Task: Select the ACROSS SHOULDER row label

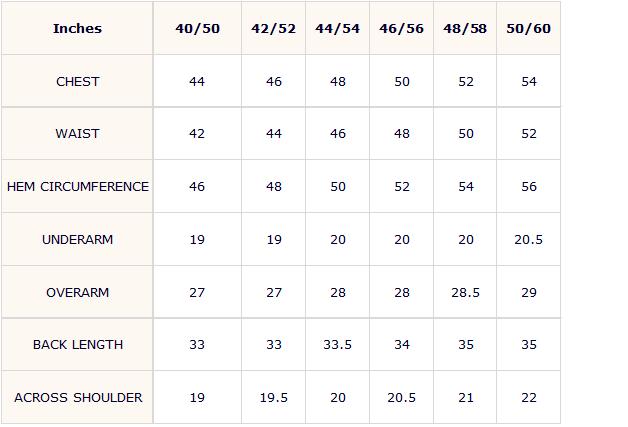Action: pos(78,397)
